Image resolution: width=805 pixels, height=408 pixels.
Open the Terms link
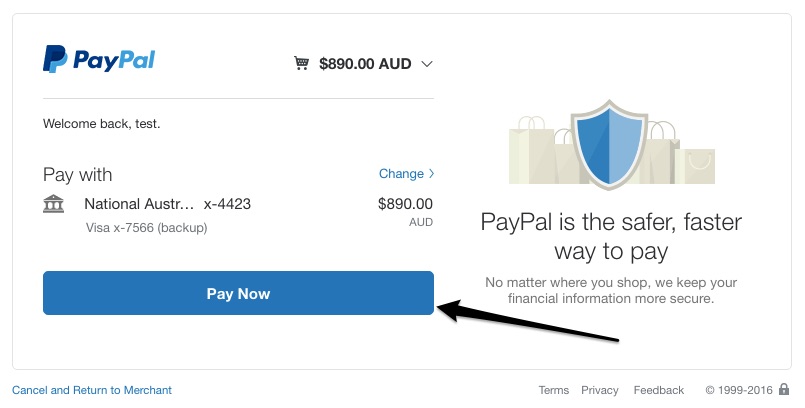[553, 390]
